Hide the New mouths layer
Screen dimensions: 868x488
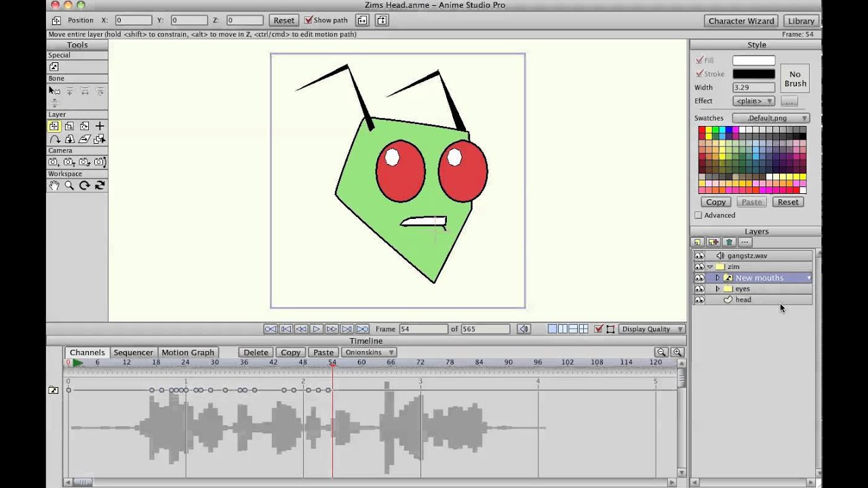(699, 278)
